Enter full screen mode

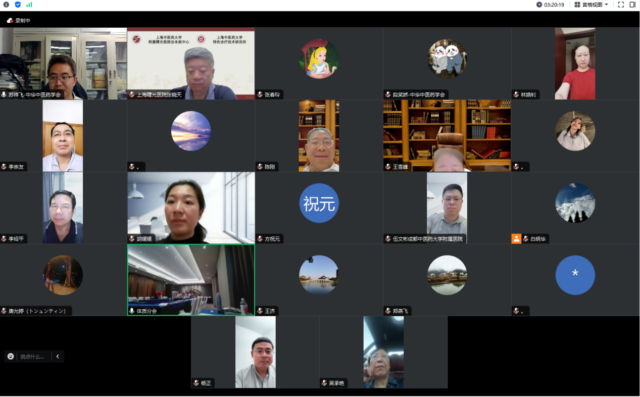(621, 4)
